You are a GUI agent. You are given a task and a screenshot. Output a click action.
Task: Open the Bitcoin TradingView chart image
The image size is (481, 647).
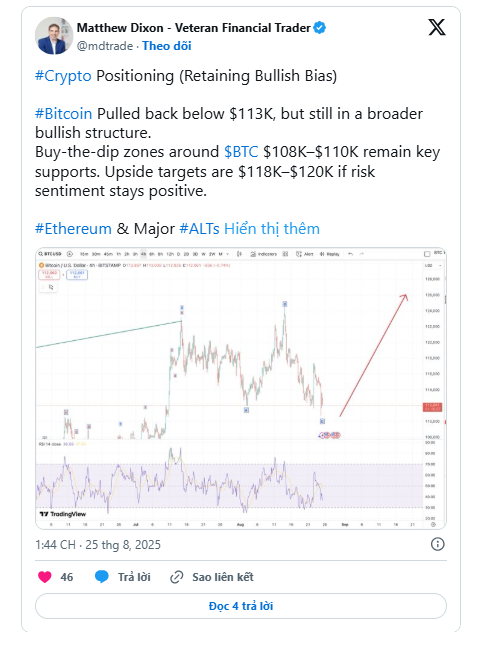point(241,388)
